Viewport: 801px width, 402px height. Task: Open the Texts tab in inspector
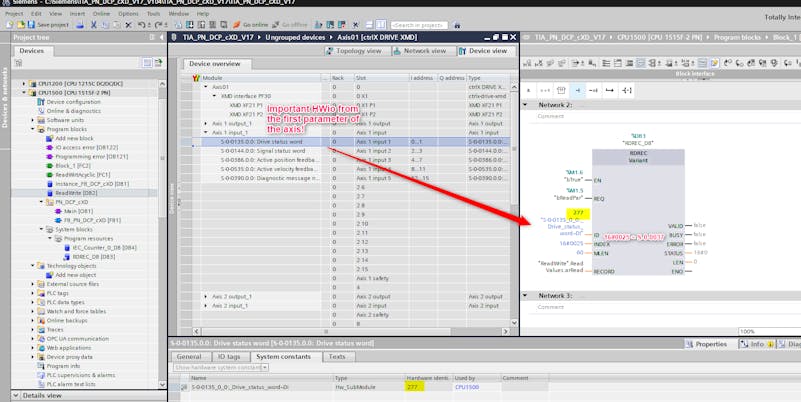coord(337,357)
